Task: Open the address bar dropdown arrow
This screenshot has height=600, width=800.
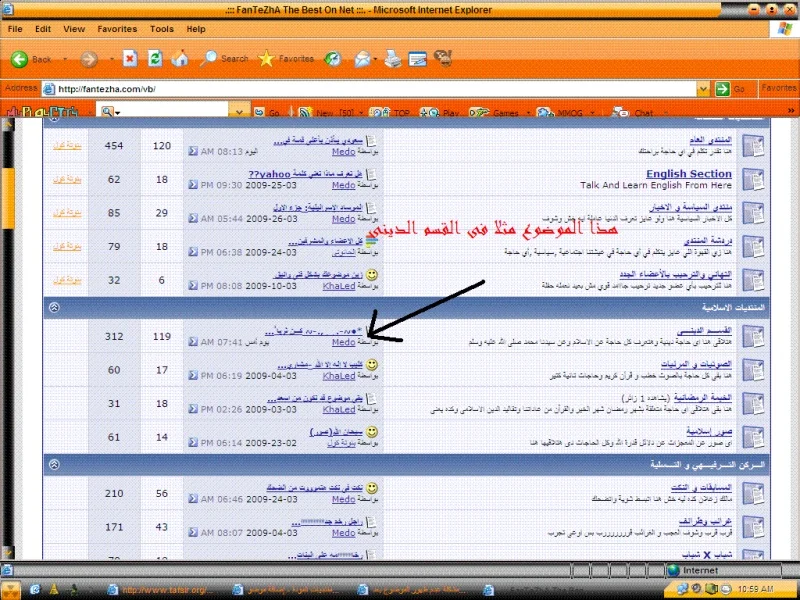Action: pyautogui.click(x=716, y=89)
